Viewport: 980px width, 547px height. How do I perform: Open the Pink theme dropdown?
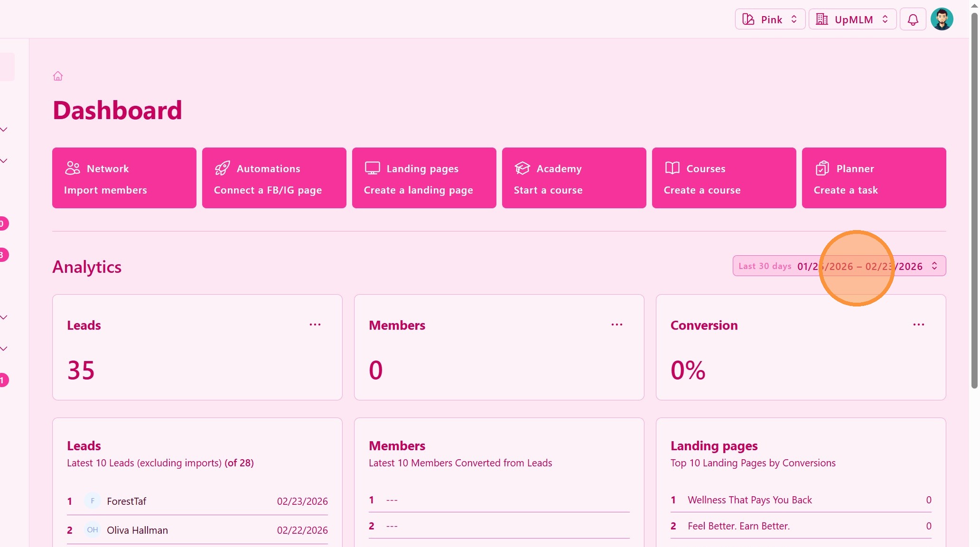(x=770, y=19)
